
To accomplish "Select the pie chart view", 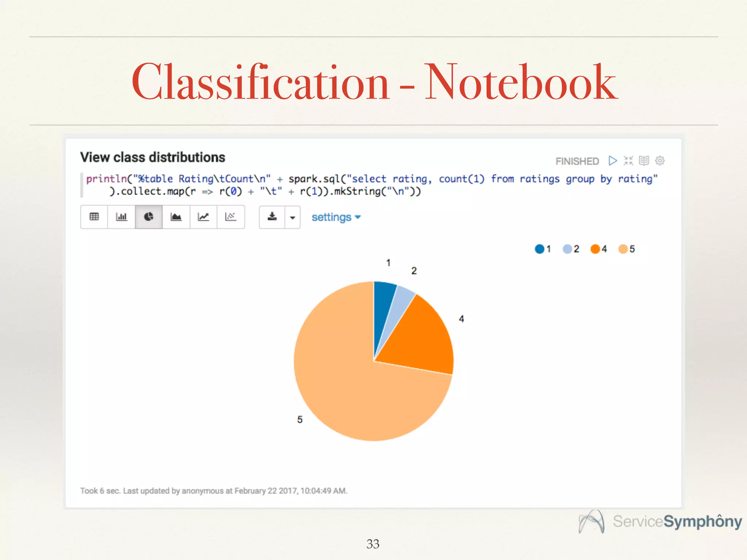I will [x=149, y=217].
